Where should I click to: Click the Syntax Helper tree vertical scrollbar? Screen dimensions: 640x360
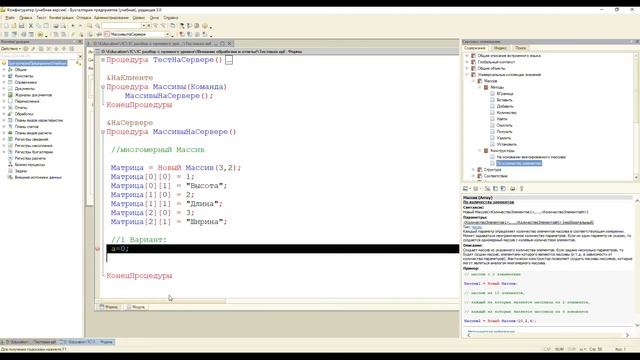636,116
